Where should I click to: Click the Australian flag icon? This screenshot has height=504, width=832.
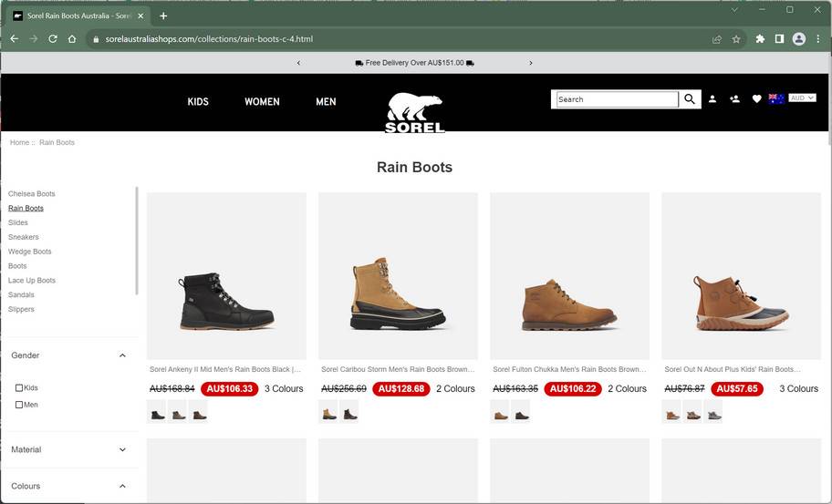(776, 98)
